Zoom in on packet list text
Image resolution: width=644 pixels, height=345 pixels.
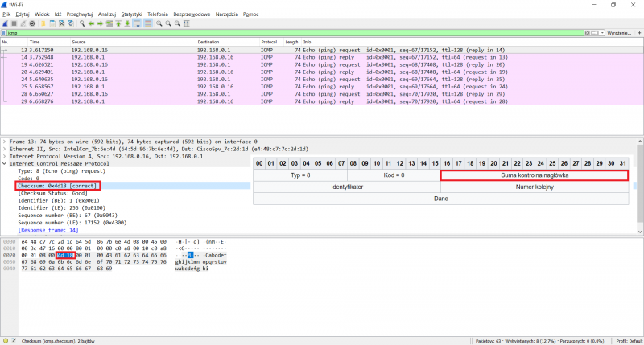158,23
